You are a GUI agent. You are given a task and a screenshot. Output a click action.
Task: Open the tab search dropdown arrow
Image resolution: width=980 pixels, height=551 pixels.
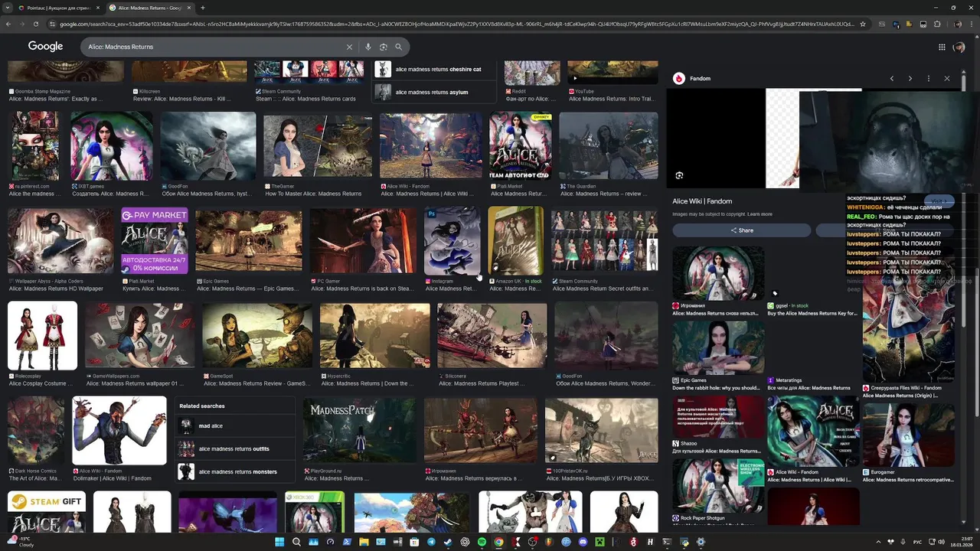(x=8, y=8)
